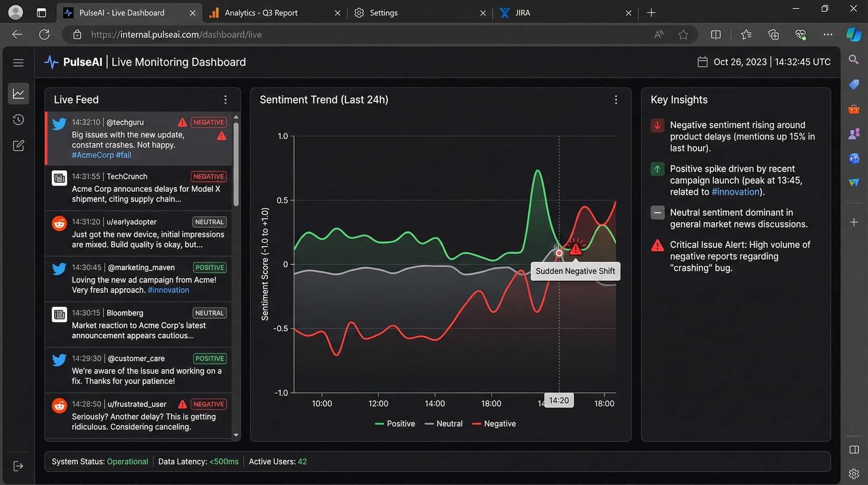Screen dimensions: 868x485
Task: Click the #innovation hashtag in Key Insights
Action: tap(736, 192)
